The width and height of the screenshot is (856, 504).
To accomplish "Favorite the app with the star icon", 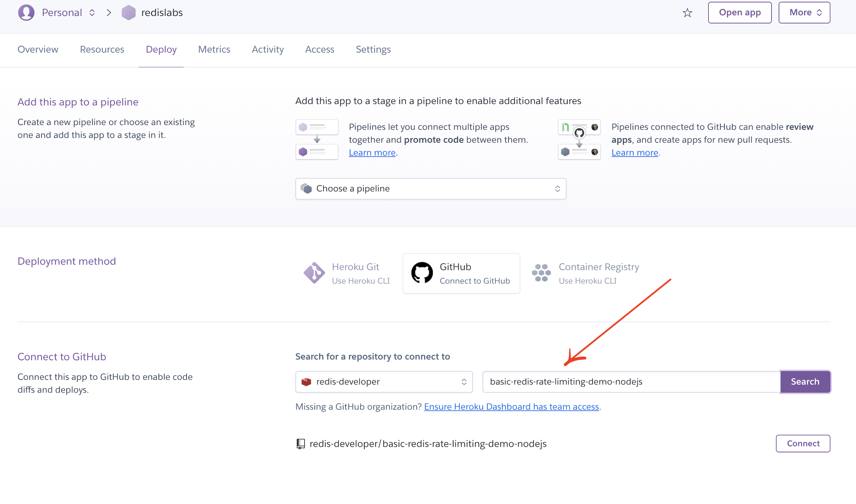I will 687,13.
